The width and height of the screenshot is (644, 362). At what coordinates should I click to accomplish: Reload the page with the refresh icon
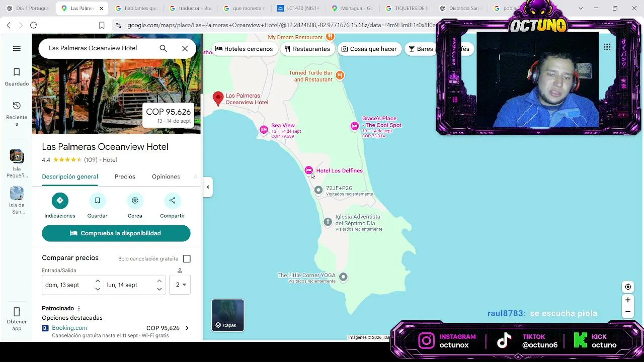(34, 25)
